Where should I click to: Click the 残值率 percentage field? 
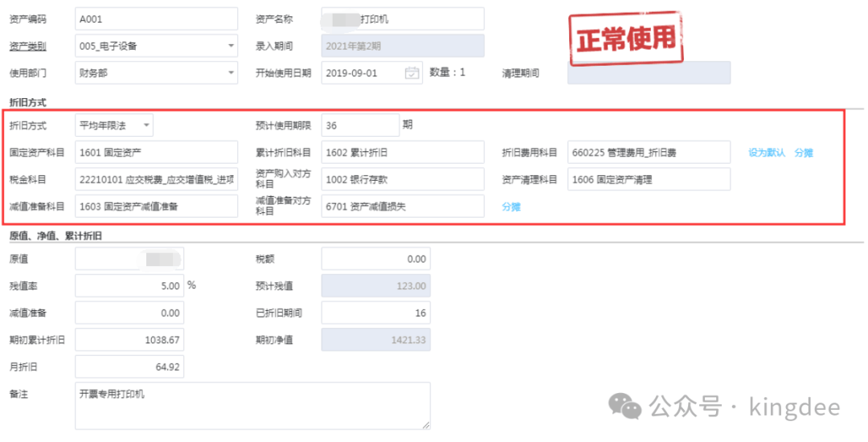[x=129, y=285]
